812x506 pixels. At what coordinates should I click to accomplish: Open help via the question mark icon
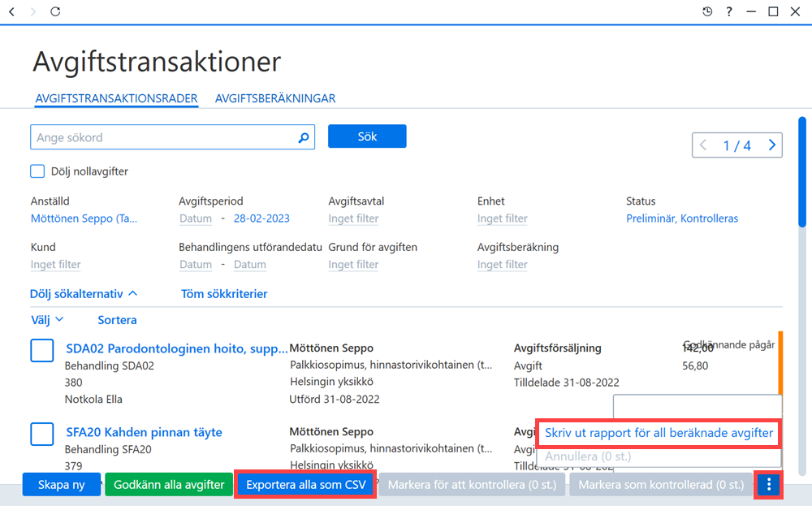coord(729,11)
